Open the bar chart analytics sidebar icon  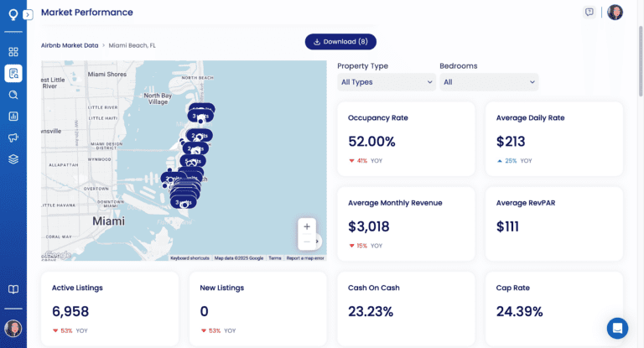point(13,117)
